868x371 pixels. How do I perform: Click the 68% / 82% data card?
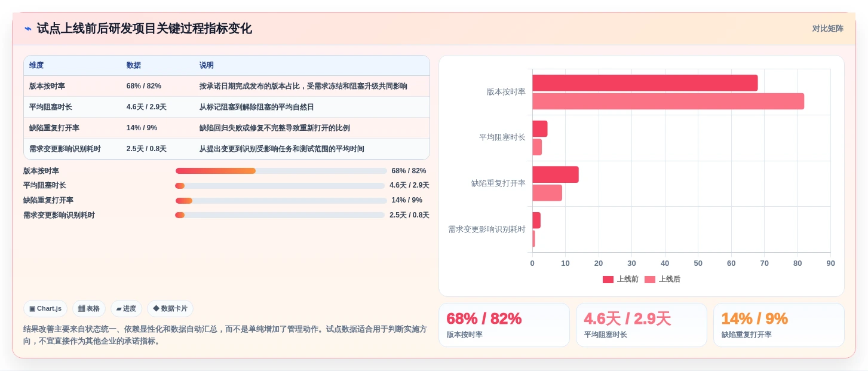coord(504,325)
